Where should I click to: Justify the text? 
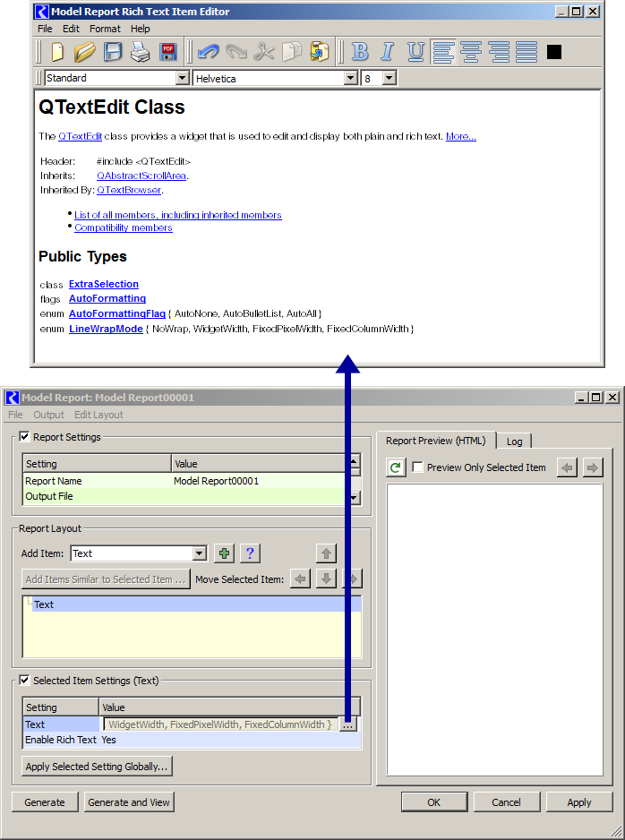[527, 52]
